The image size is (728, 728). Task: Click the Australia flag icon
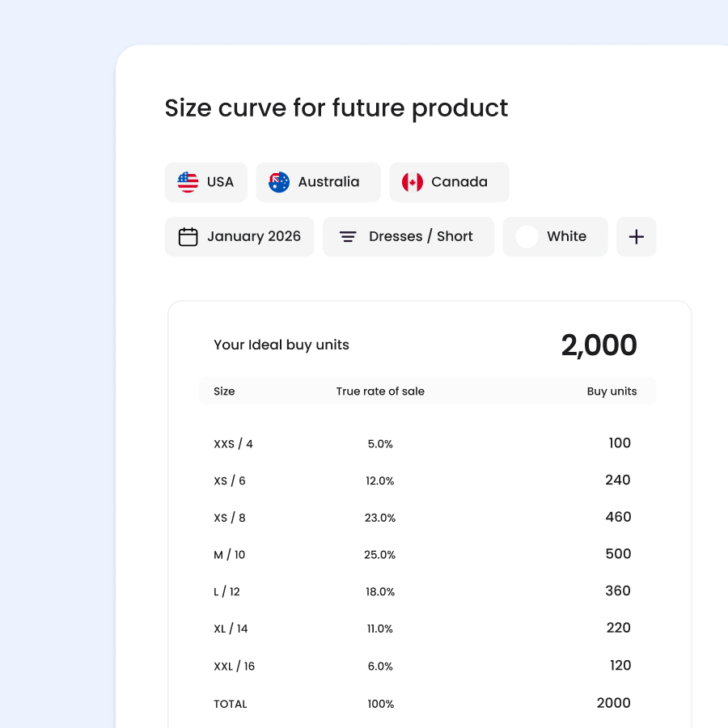279,182
